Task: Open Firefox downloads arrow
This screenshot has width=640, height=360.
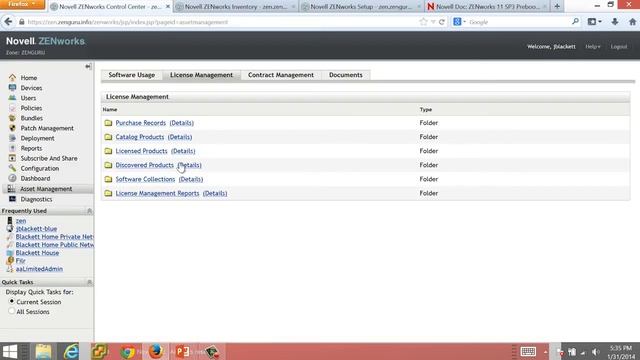Action: 615,22
